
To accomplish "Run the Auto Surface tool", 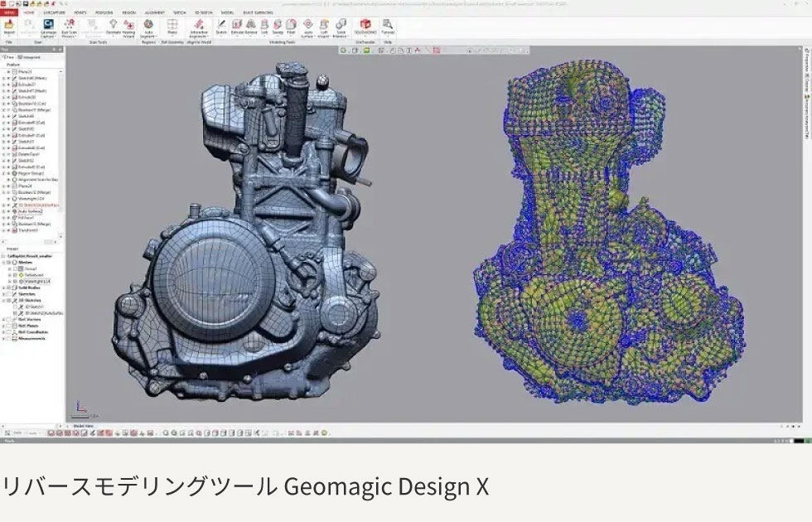I will coord(308,28).
